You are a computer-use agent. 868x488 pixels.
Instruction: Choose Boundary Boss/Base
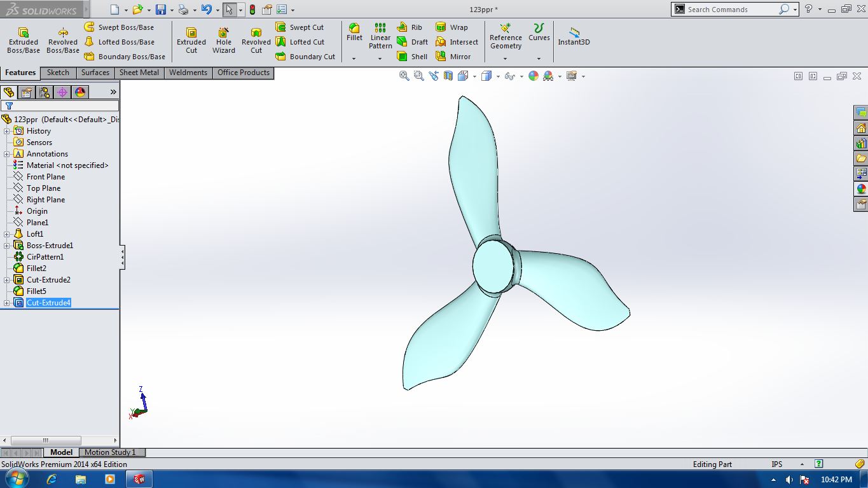pyautogui.click(x=125, y=57)
